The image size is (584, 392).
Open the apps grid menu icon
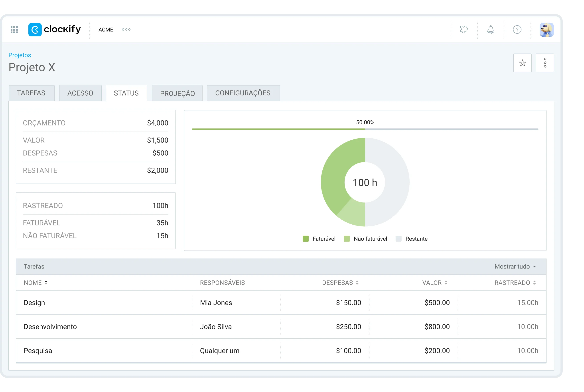(x=14, y=29)
